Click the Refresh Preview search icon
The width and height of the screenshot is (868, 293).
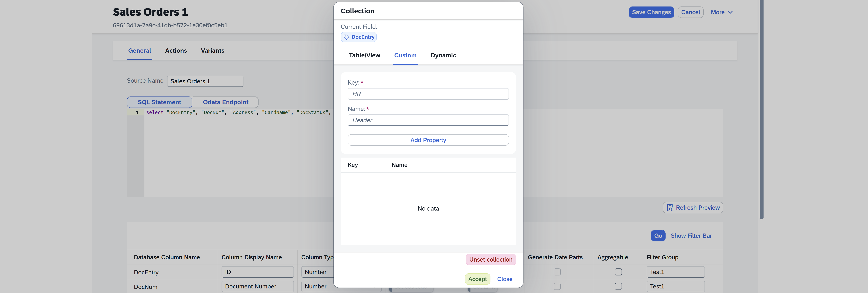670,208
